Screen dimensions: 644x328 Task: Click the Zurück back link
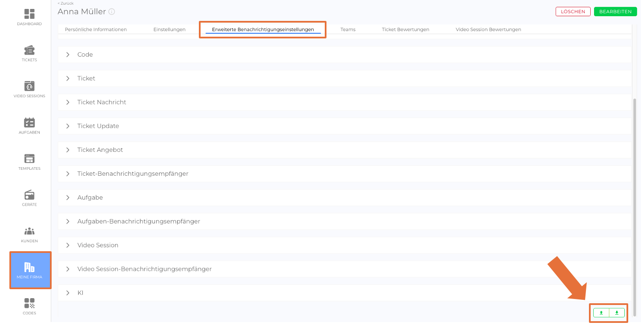pyautogui.click(x=65, y=3)
